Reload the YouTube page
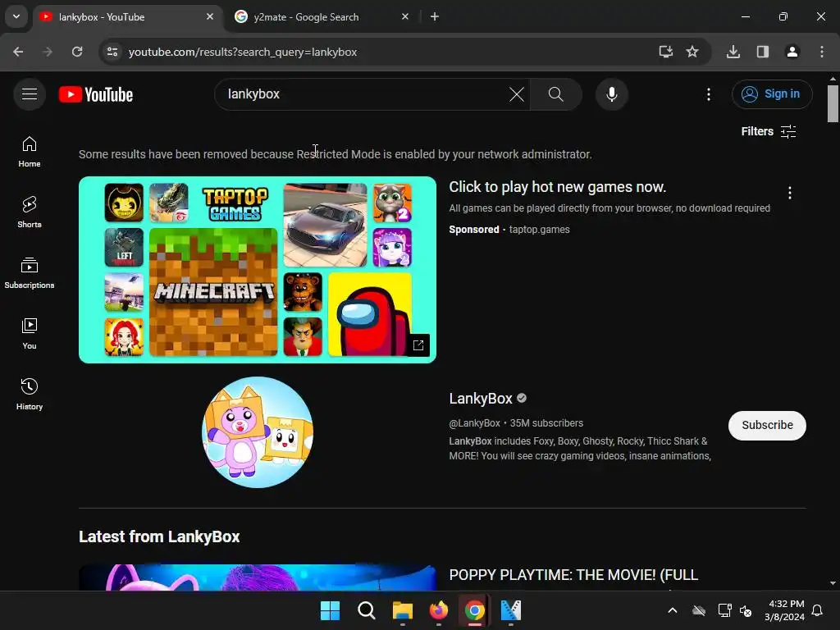 (x=77, y=52)
